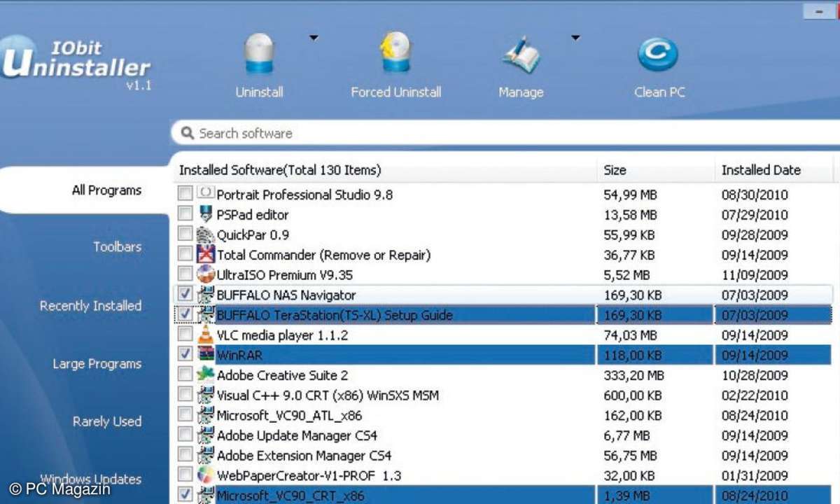The image size is (840, 504).
Task: Sort list by Size column header
Action: pos(655,170)
